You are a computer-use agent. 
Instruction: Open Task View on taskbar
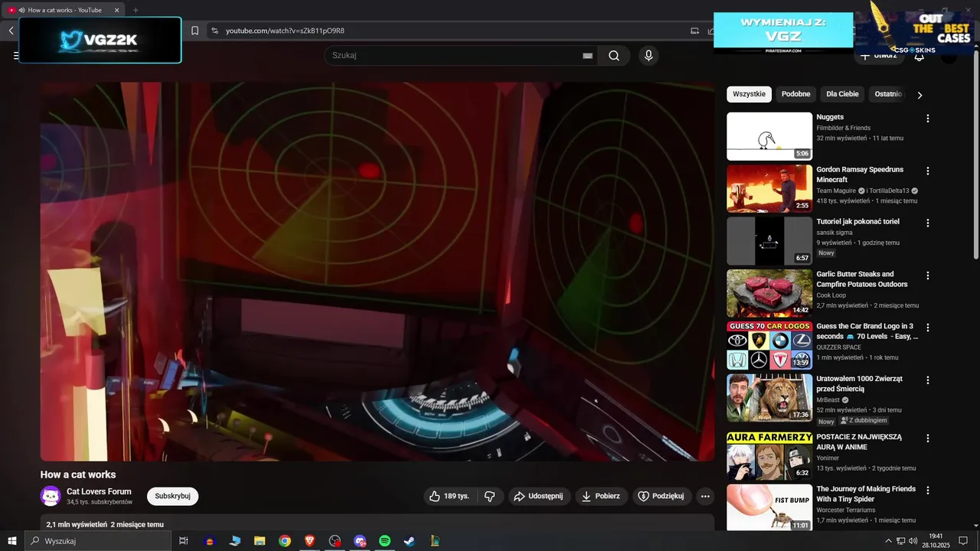coord(184,541)
